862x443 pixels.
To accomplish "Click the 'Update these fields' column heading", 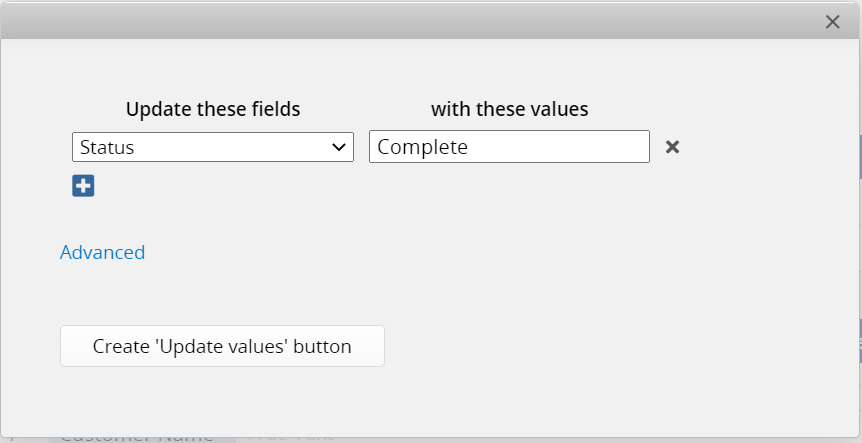I will click(213, 109).
